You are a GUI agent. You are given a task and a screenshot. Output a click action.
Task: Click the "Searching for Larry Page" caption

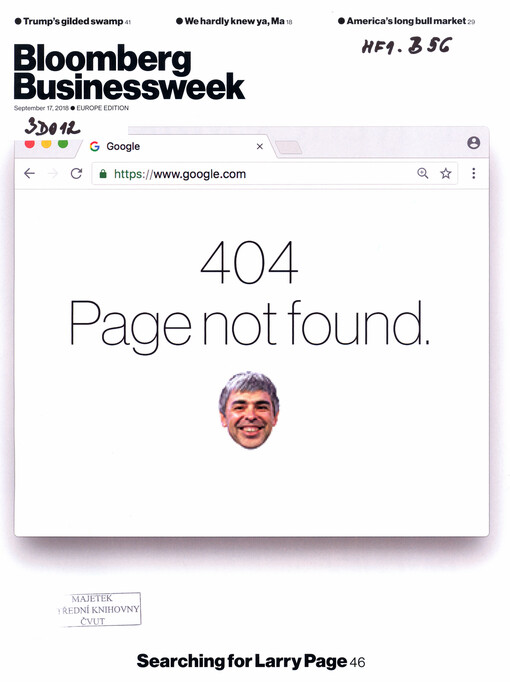point(242,661)
